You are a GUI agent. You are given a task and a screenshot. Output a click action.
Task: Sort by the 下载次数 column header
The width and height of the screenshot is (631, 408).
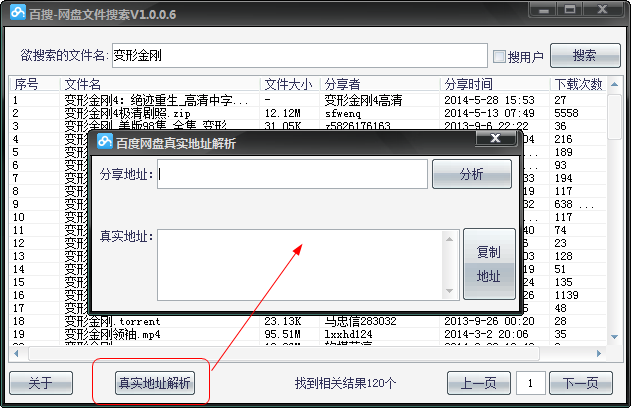pos(578,84)
